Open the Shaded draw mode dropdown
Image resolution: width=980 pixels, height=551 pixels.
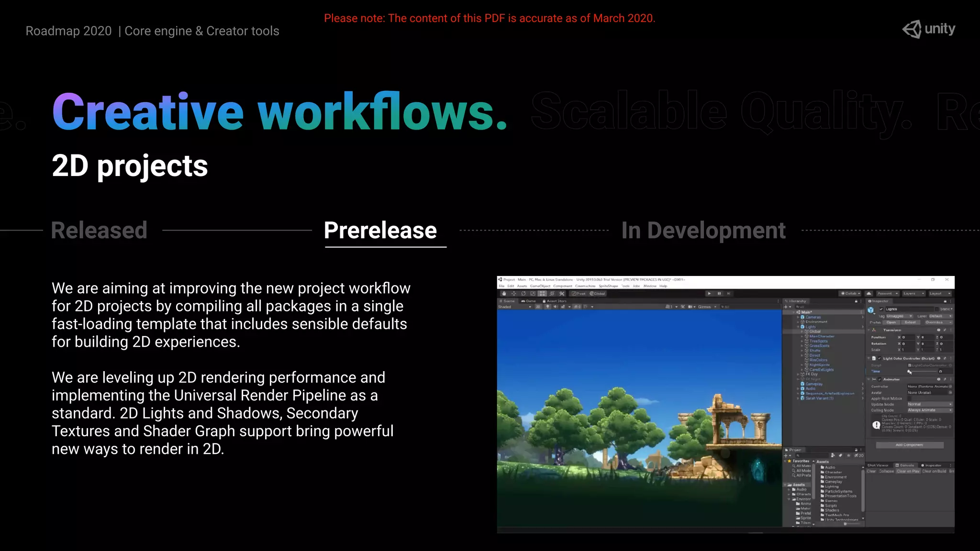(515, 307)
